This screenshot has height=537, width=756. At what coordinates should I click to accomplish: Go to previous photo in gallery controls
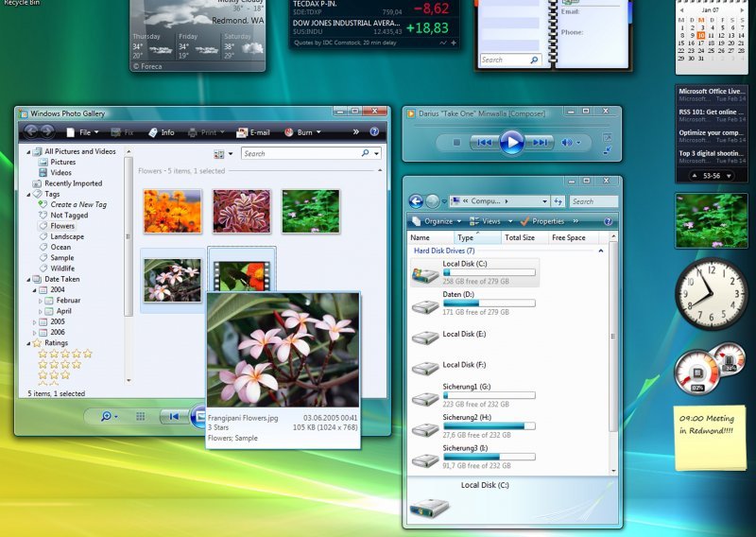coord(175,416)
